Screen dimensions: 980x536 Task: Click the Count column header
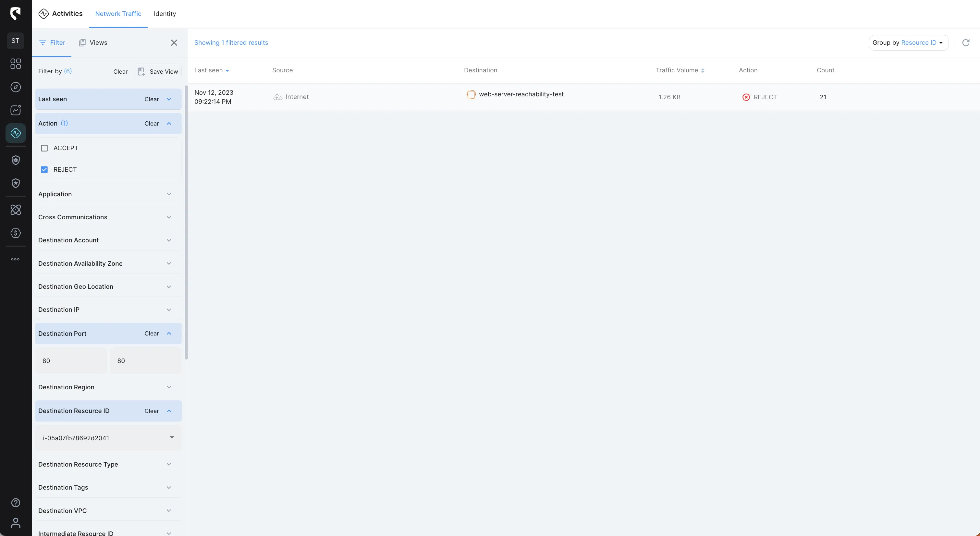[825, 70]
